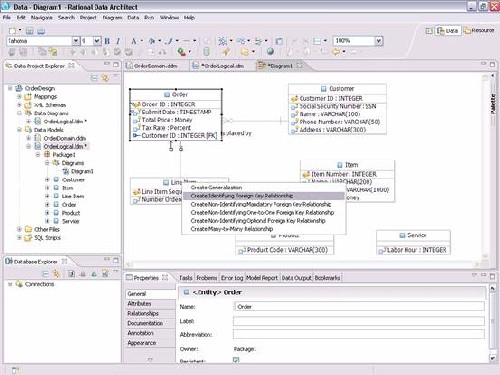Expand the Mappings folder
500x375 pixels.
tap(19, 96)
